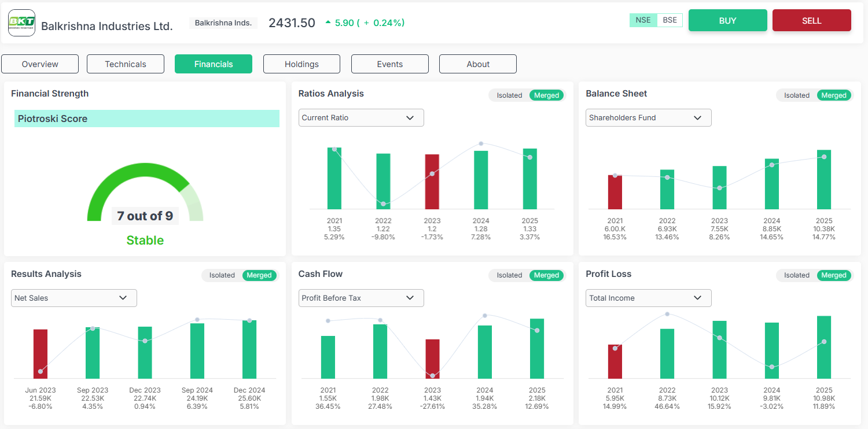Go to the Overview tab
868x429 pixels.
point(40,64)
